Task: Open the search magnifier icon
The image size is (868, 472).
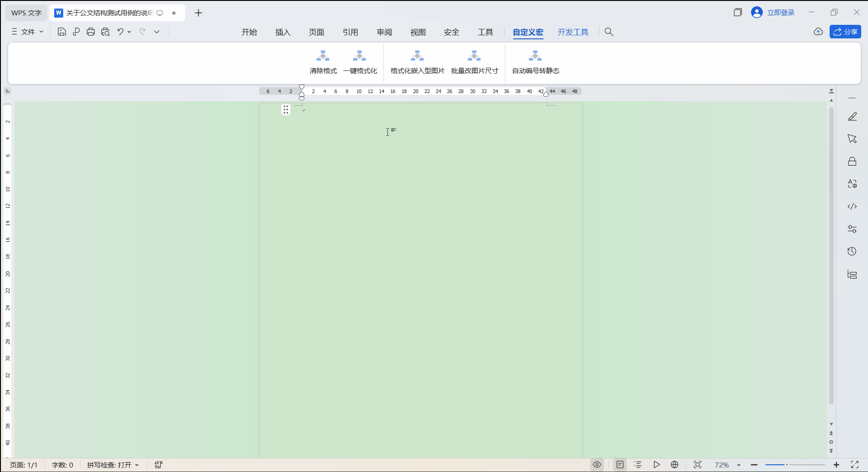Action: click(x=609, y=32)
